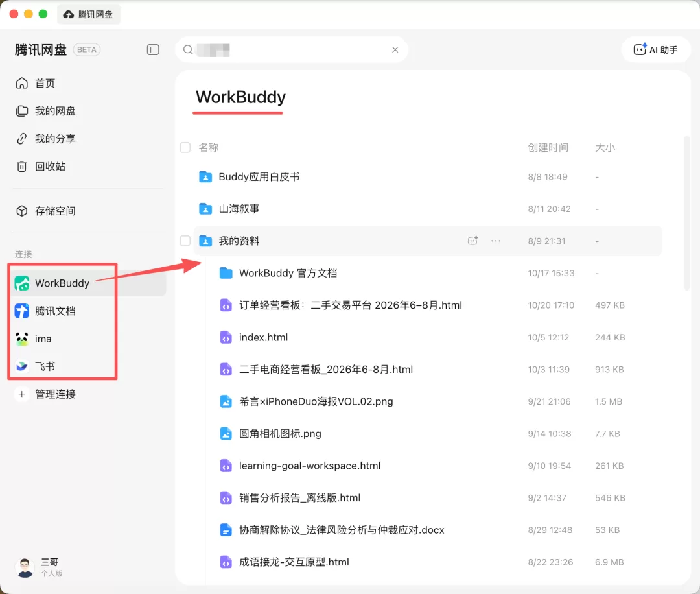Click the learning-goal-workspace.html file icon
Image resolution: width=700 pixels, height=594 pixels.
pyautogui.click(x=226, y=466)
